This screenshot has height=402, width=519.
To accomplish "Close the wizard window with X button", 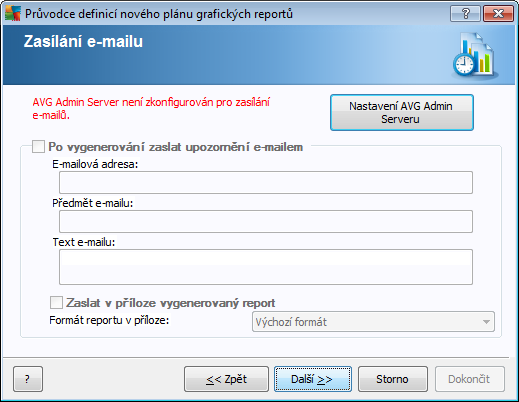I will point(498,14).
